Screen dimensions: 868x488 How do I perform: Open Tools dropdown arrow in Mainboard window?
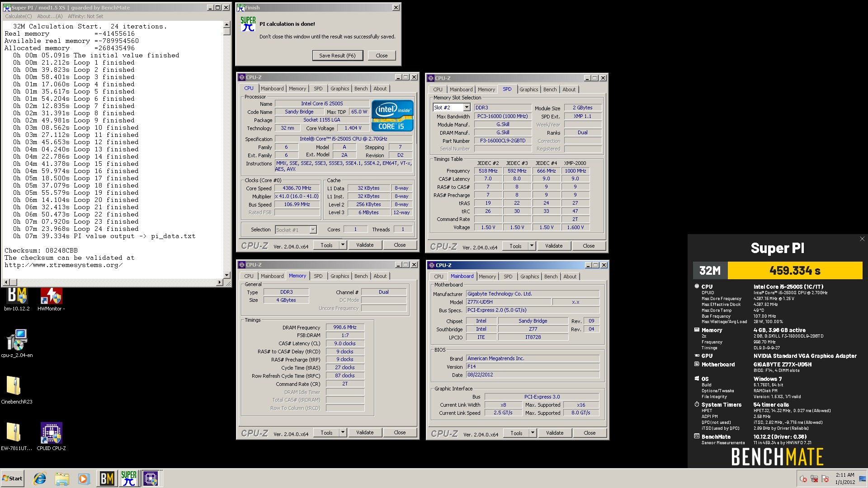[533, 433]
